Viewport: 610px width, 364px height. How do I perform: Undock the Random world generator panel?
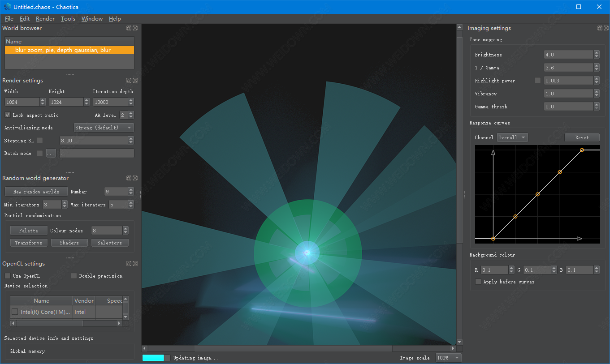tap(129, 178)
